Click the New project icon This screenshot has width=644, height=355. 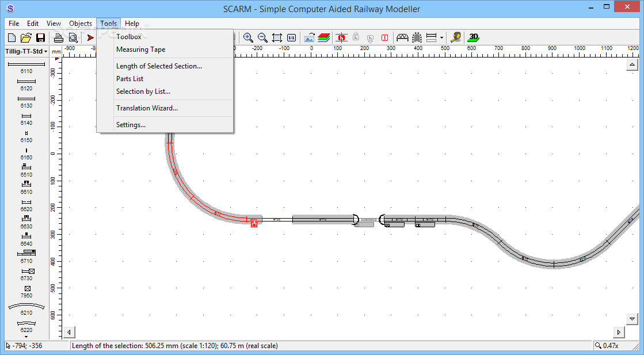(x=12, y=38)
